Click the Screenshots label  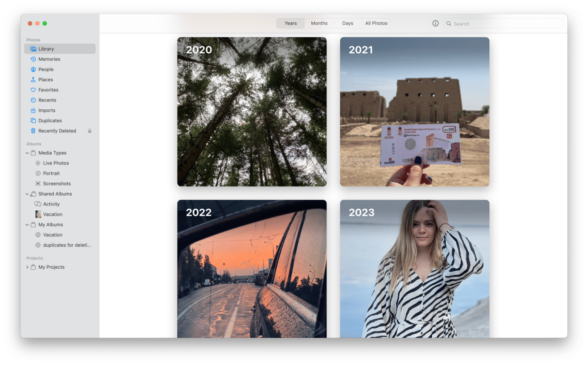pos(57,184)
